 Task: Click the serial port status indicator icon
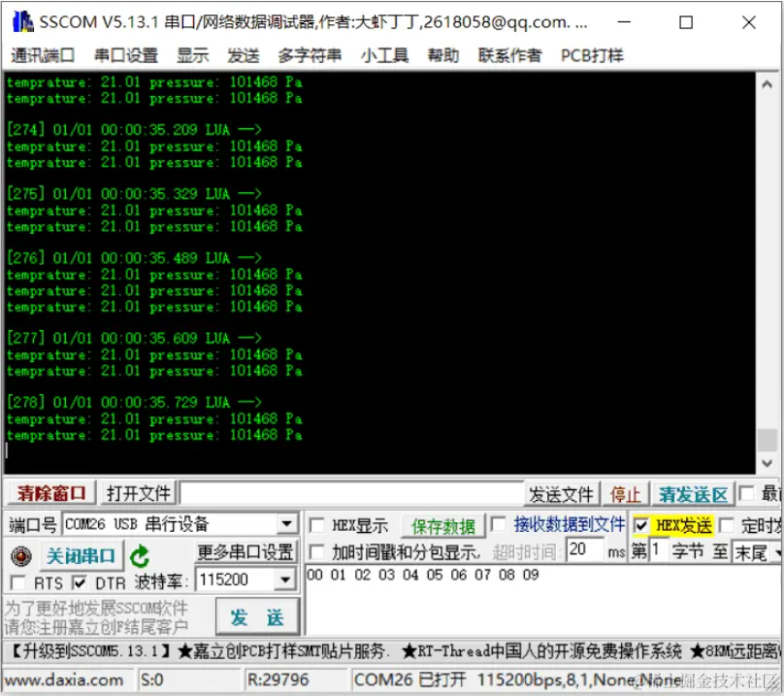click(x=19, y=556)
